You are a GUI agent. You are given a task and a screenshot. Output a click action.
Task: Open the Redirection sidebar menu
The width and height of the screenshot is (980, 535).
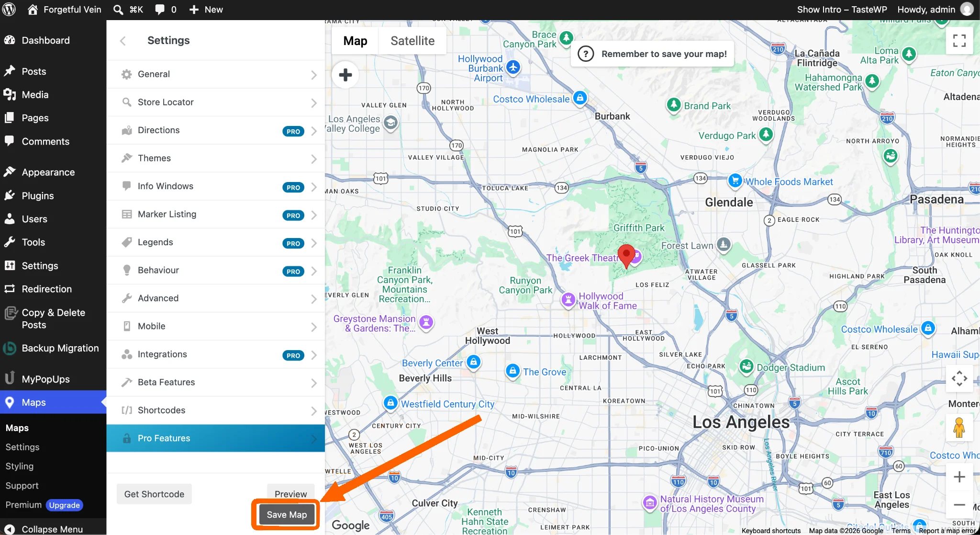46,289
